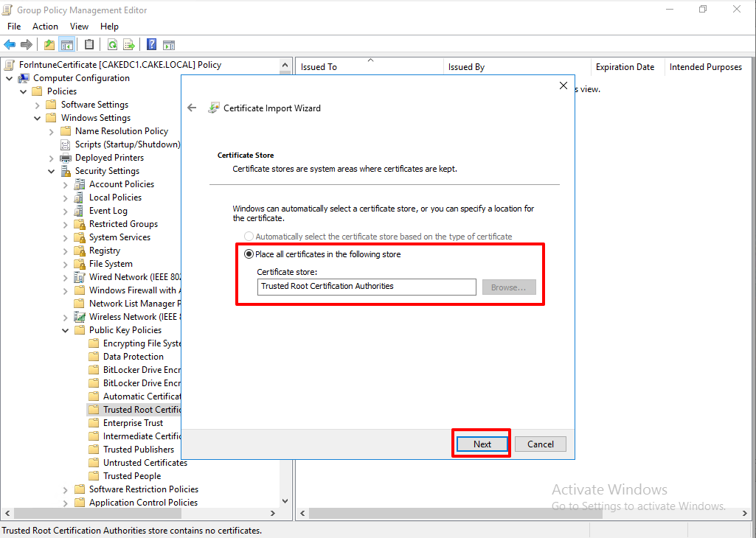
Task: Open the Help menu
Action: (x=109, y=27)
